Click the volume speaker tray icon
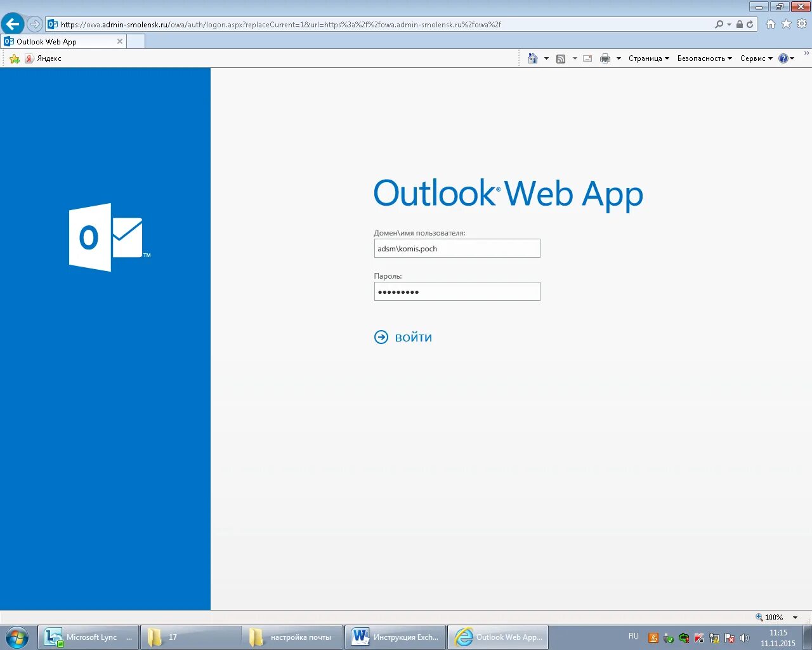 tap(745, 638)
